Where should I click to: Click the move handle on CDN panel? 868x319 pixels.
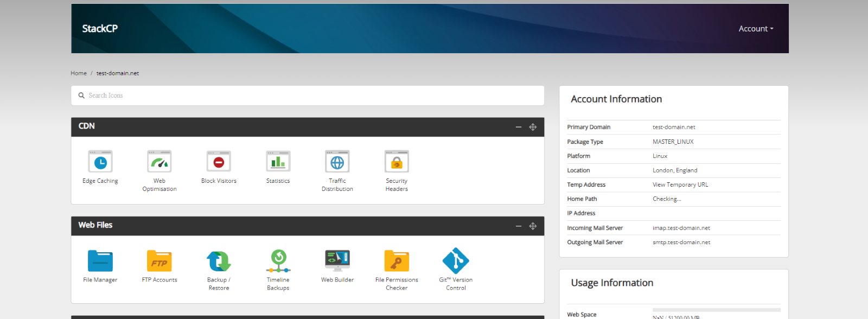[533, 127]
